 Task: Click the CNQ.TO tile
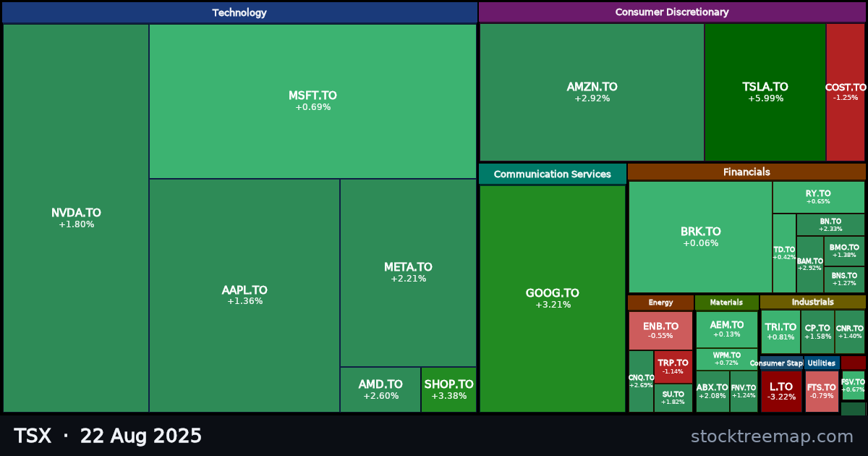coord(641,381)
